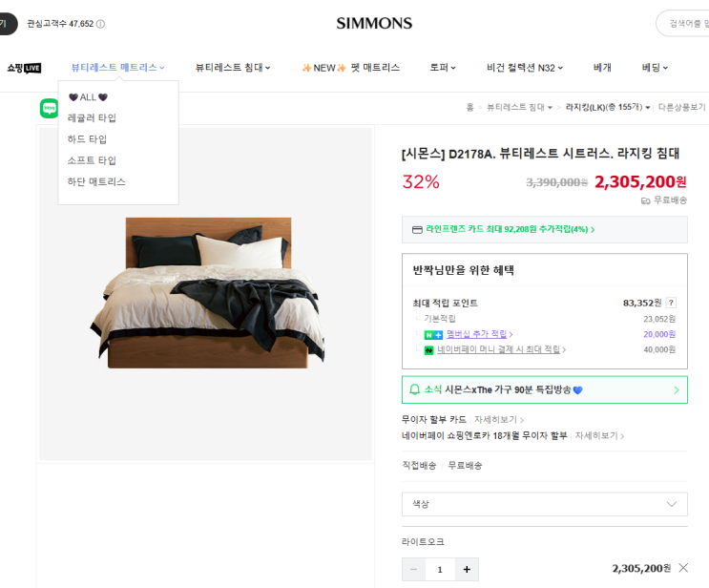Click the search input field
The image size is (709, 588).
coord(687,24)
